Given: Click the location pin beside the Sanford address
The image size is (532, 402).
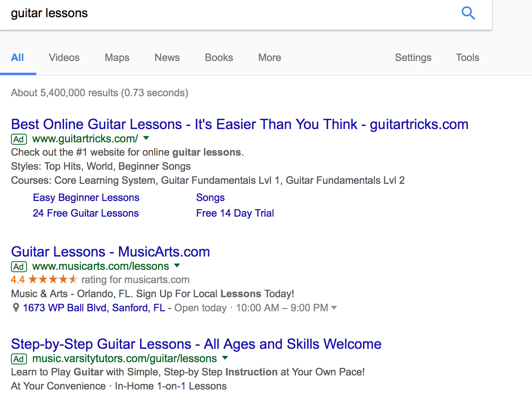Looking at the screenshot, I should point(15,308).
